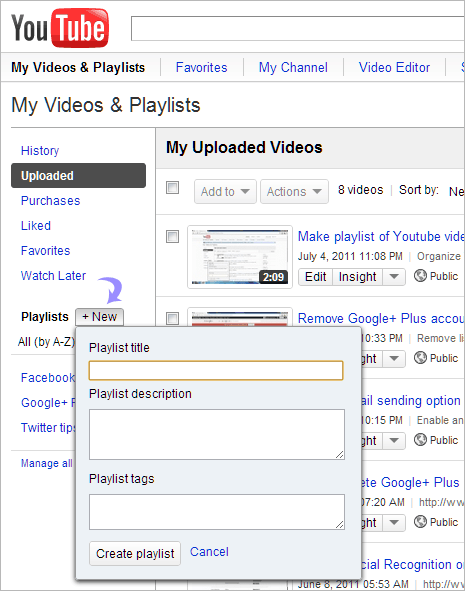Open Remove Google+ Plus account video link
The image size is (465, 591).
(x=381, y=318)
